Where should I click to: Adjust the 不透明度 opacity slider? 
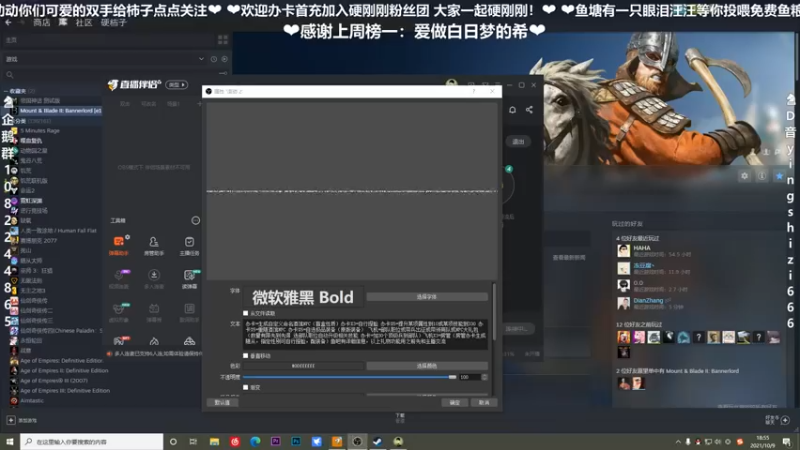(x=349, y=377)
